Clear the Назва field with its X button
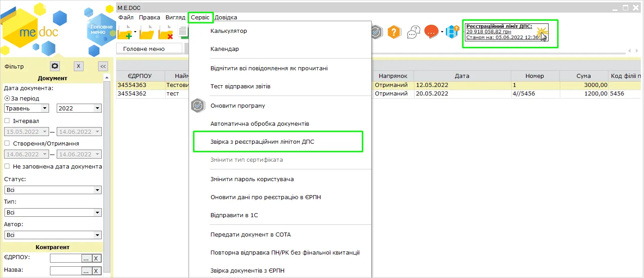 click(97, 271)
